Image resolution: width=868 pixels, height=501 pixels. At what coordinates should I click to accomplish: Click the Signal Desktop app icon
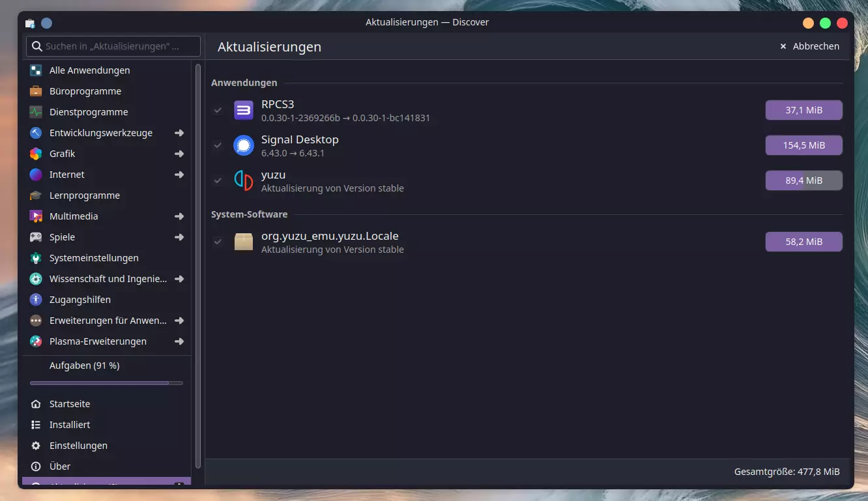coord(244,145)
